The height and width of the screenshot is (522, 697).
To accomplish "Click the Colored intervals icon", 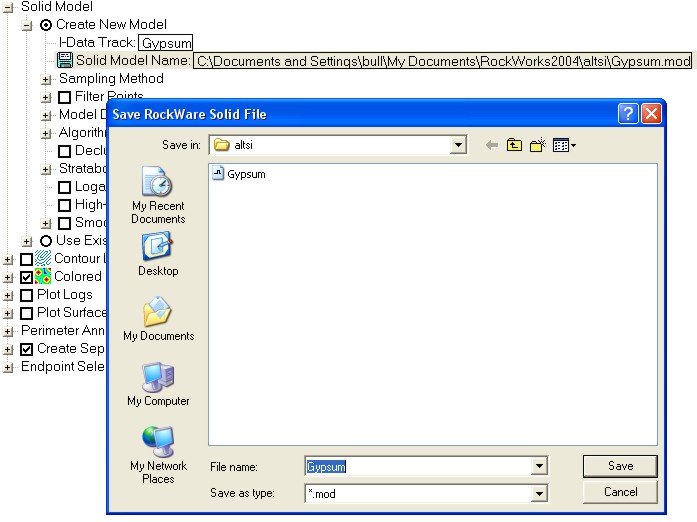I will [43, 276].
